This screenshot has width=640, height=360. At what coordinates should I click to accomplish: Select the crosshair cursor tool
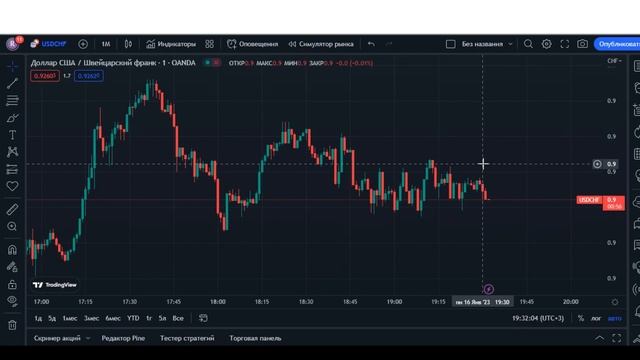pyautogui.click(x=12, y=66)
